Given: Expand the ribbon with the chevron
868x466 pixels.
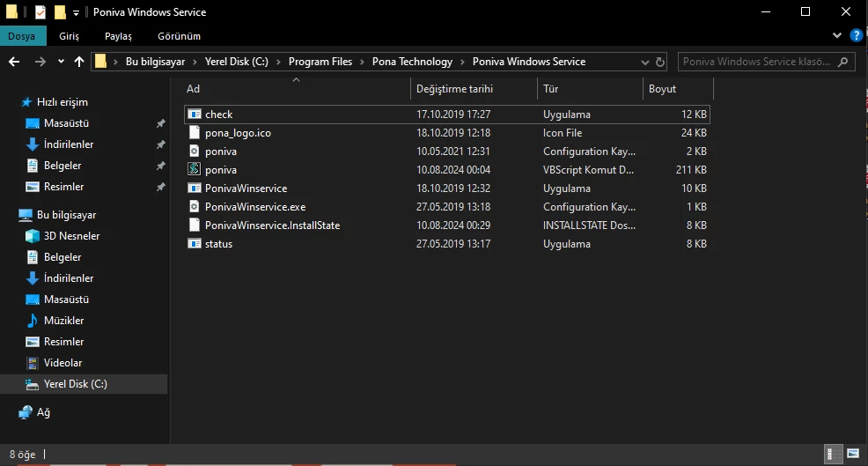Looking at the screenshot, I should [837, 35].
